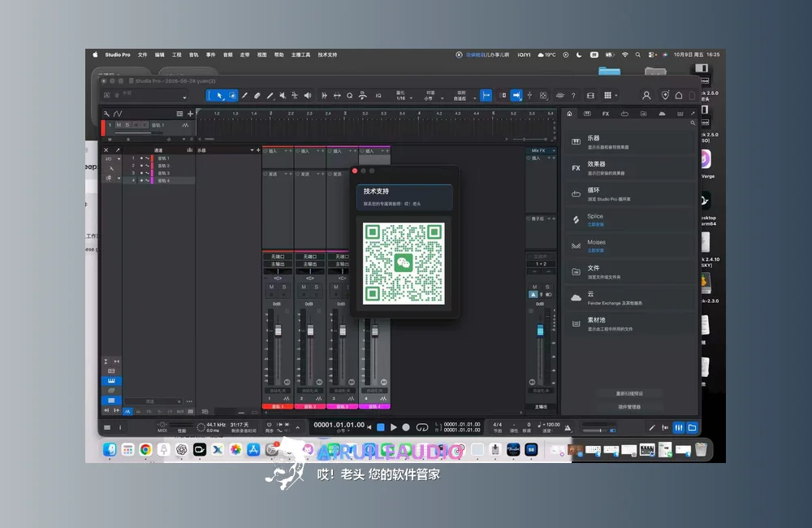Open the 循环 loops entry

click(630, 194)
